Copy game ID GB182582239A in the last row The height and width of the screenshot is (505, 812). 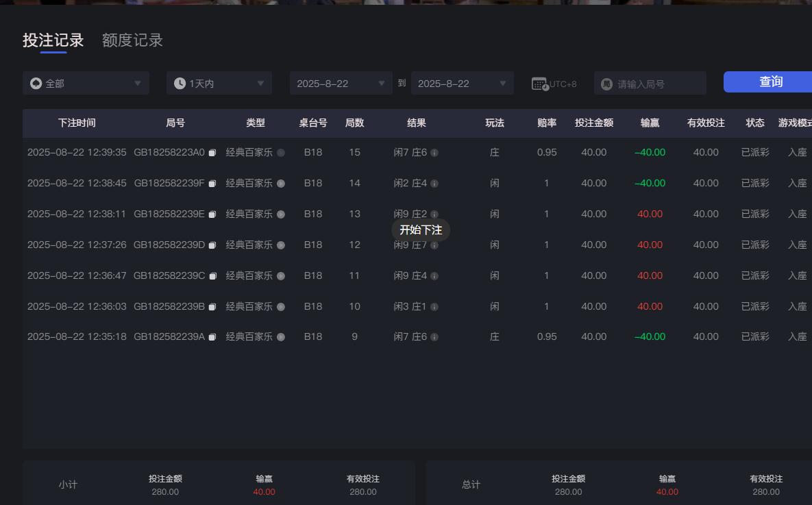(212, 336)
